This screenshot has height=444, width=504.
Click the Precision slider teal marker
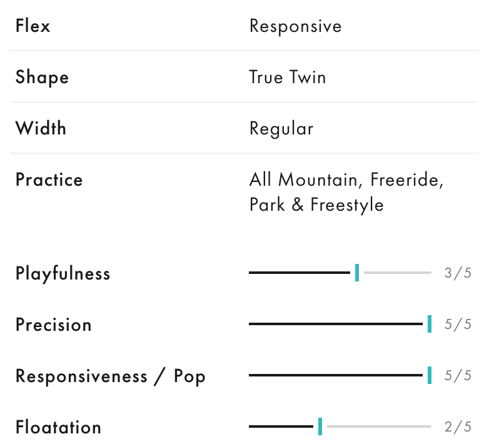(x=430, y=324)
